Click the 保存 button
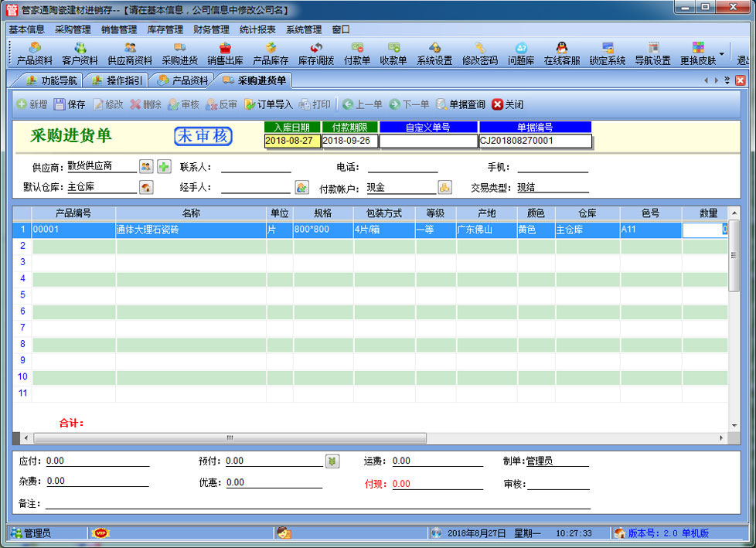Image resolution: width=756 pixels, height=548 pixels. point(70,104)
